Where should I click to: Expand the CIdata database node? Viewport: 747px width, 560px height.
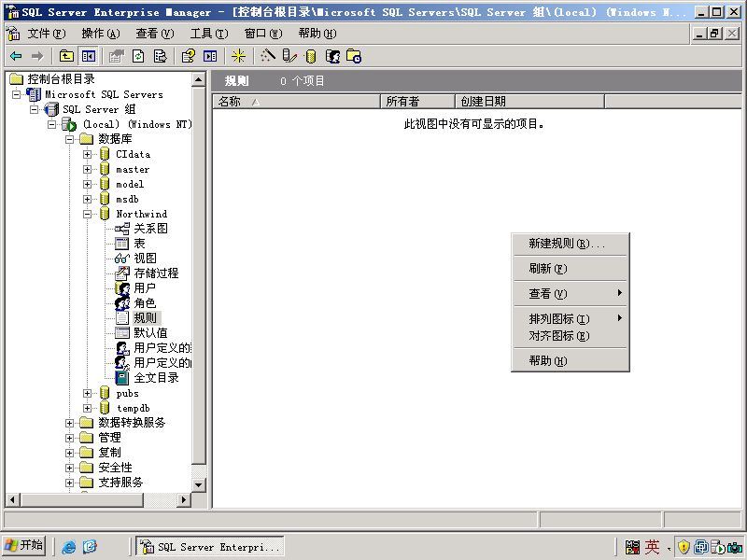point(87,154)
